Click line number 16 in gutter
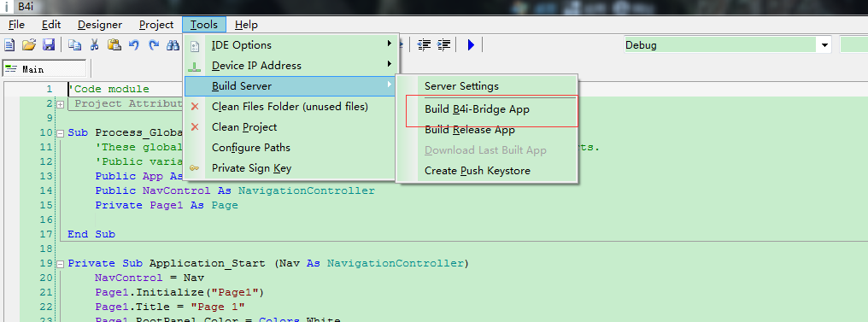868x322 pixels. [46, 220]
